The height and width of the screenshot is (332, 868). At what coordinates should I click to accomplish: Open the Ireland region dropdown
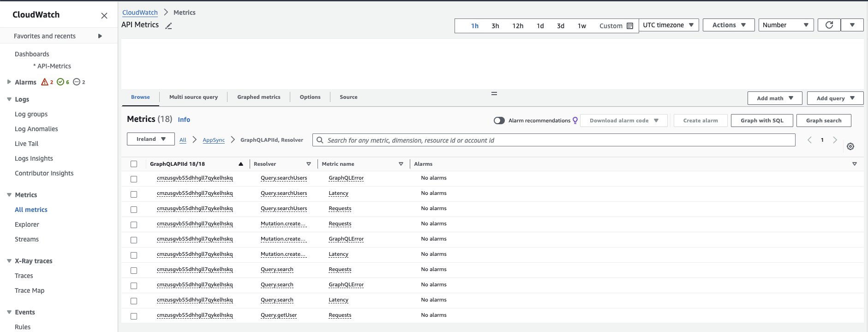tap(150, 139)
